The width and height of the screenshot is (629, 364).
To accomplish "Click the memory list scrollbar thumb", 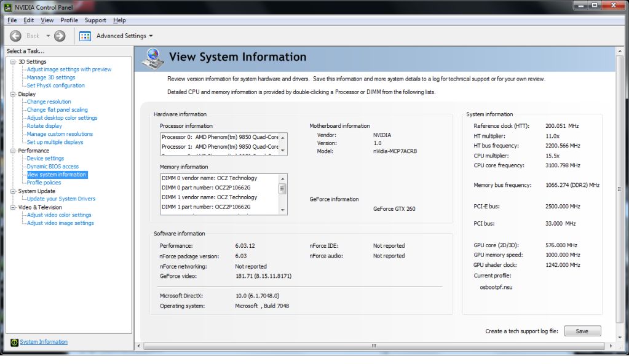I will tap(283, 188).
